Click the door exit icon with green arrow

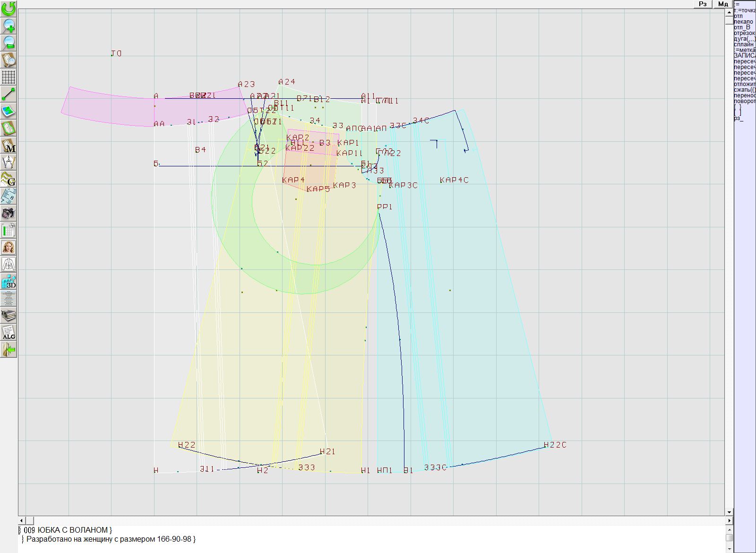pyautogui.click(x=9, y=349)
